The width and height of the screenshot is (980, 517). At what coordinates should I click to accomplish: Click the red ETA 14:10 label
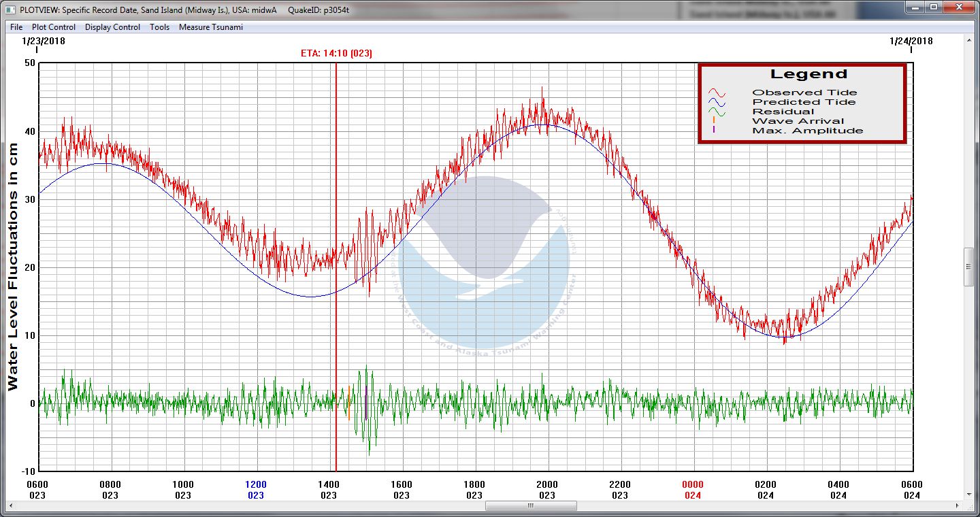[x=336, y=53]
